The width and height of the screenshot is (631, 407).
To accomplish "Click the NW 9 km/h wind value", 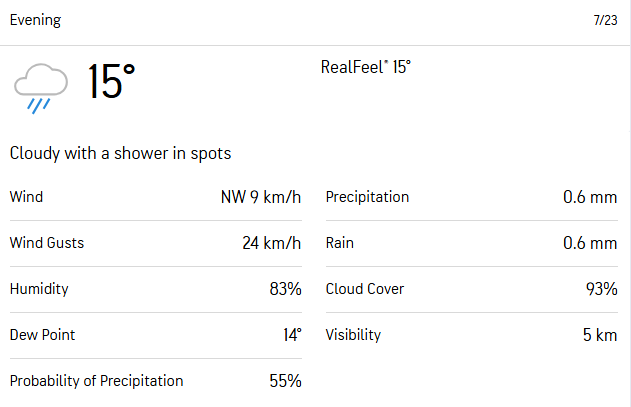I will point(260,197).
